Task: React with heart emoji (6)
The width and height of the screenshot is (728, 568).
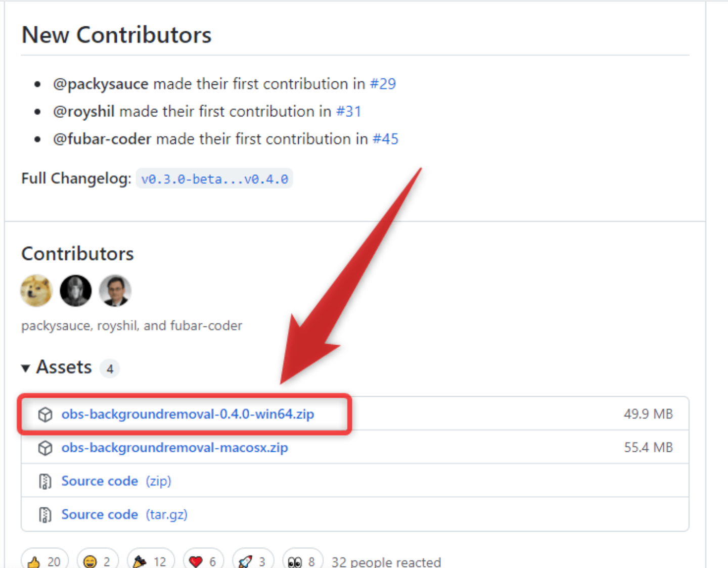Action: coord(203,561)
